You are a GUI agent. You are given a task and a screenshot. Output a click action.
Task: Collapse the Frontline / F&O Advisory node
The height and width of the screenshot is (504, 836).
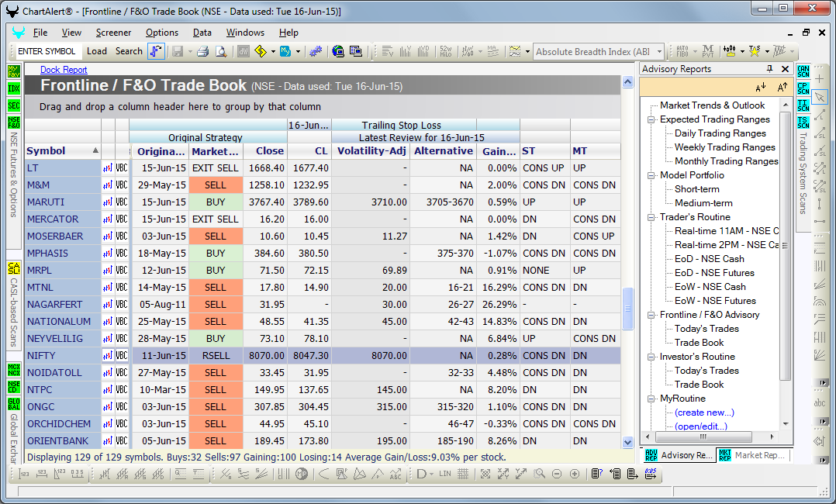click(x=651, y=315)
